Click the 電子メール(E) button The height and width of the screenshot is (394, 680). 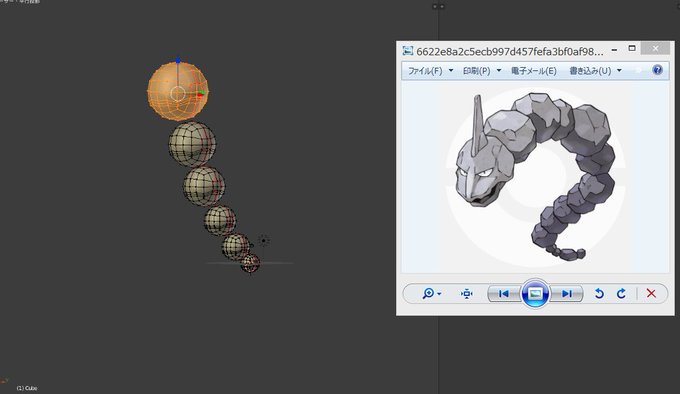click(x=533, y=71)
